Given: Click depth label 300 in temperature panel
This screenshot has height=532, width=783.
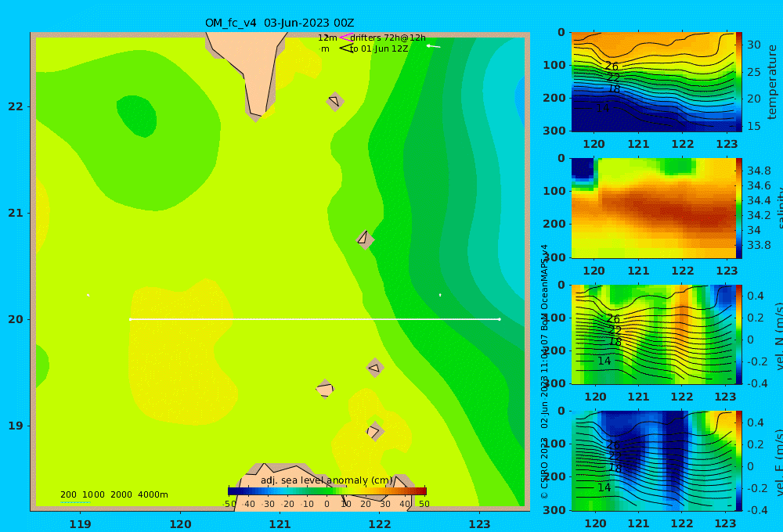Looking at the screenshot, I should (554, 131).
